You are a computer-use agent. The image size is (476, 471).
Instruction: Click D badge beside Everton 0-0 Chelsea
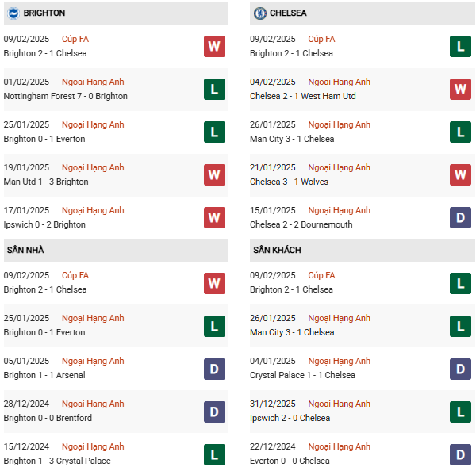coord(460,454)
